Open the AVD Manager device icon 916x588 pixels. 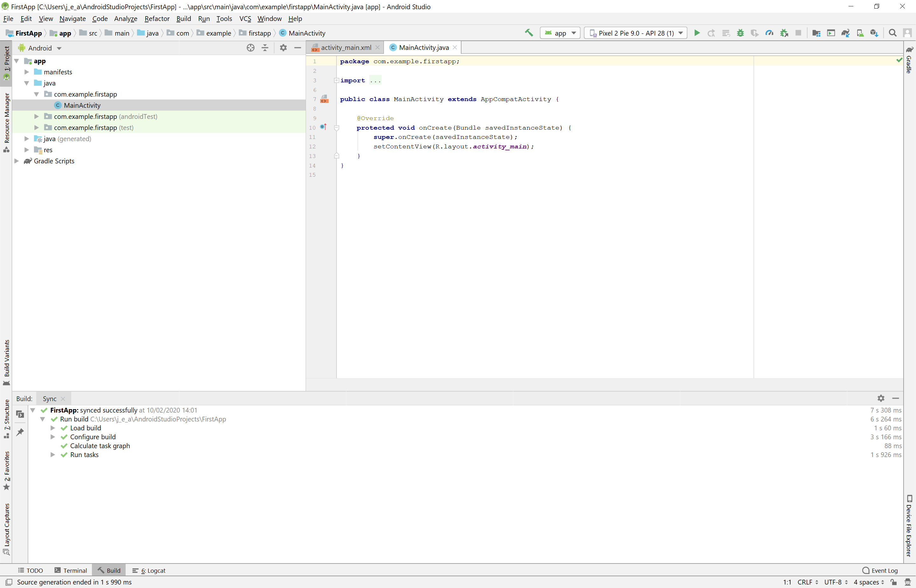860,33
